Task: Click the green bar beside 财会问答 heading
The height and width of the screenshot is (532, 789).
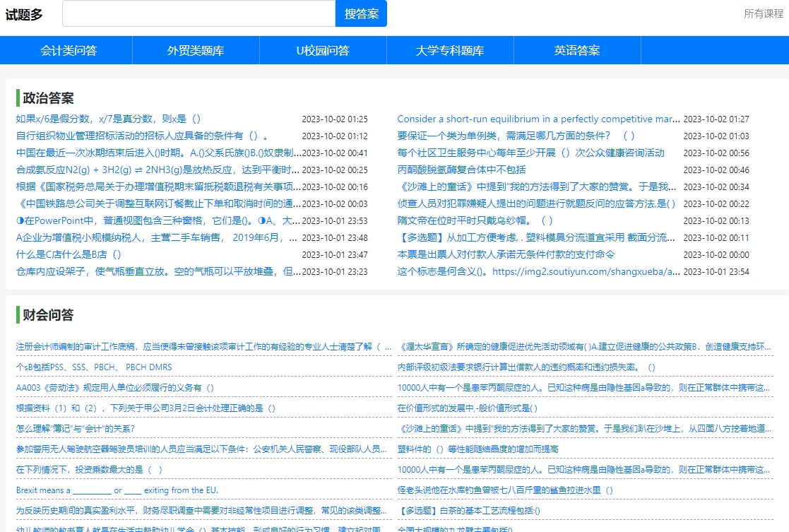Action: 17,314
